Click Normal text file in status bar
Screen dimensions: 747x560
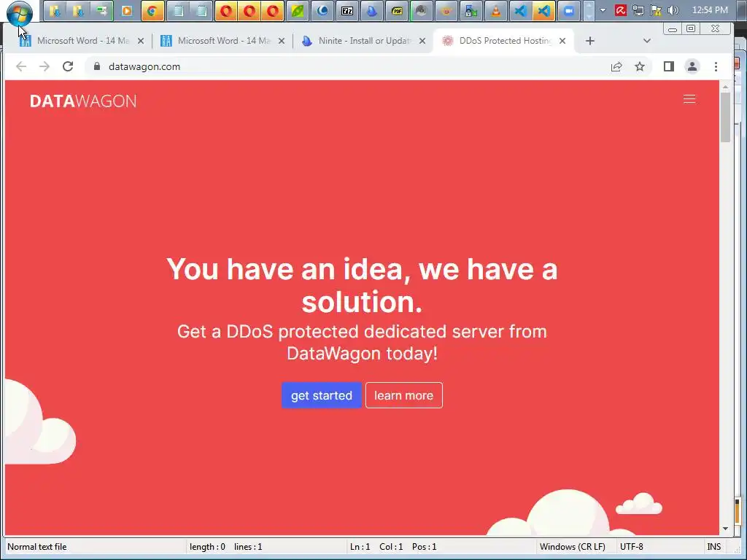37,547
